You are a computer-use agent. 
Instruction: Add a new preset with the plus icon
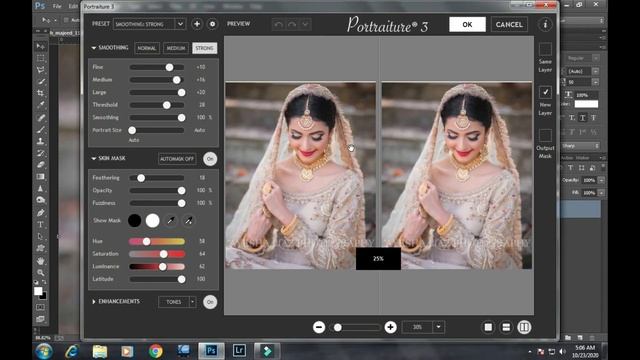click(197, 24)
